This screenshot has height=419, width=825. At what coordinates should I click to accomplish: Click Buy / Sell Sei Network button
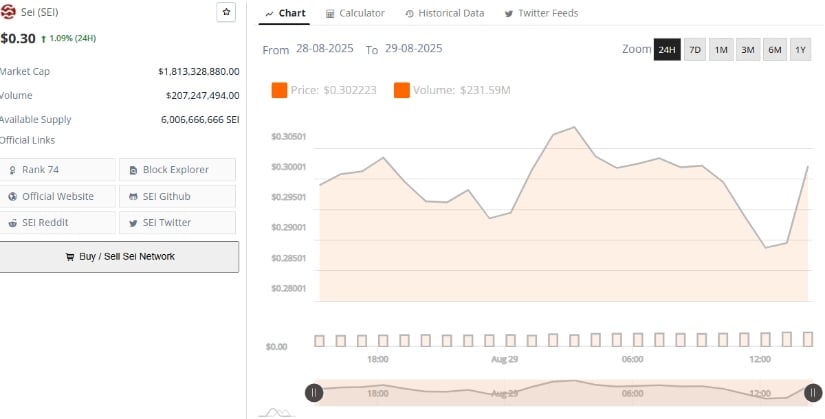click(x=119, y=257)
